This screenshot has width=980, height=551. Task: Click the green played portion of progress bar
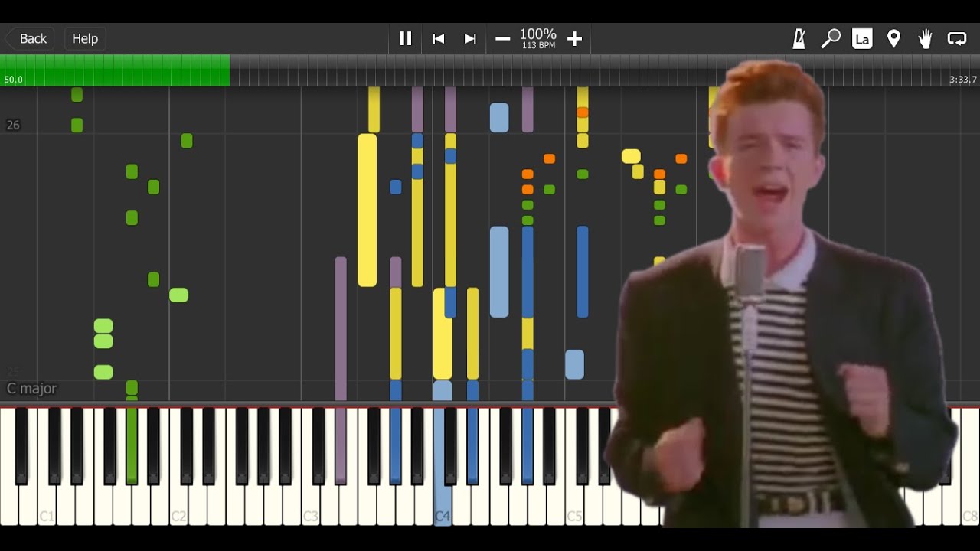tap(115, 70)
